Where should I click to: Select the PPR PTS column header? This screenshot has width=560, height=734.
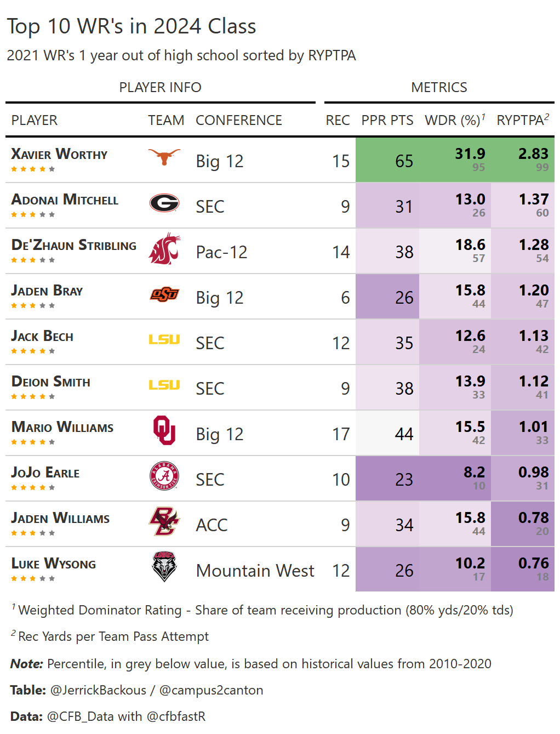coord(387,121)
